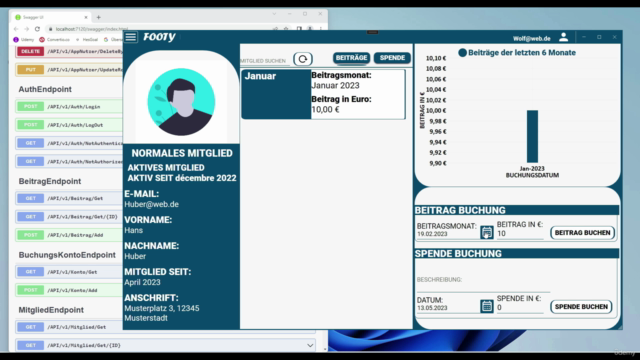
Task: Switch to the Spende list
Action: 392,58
